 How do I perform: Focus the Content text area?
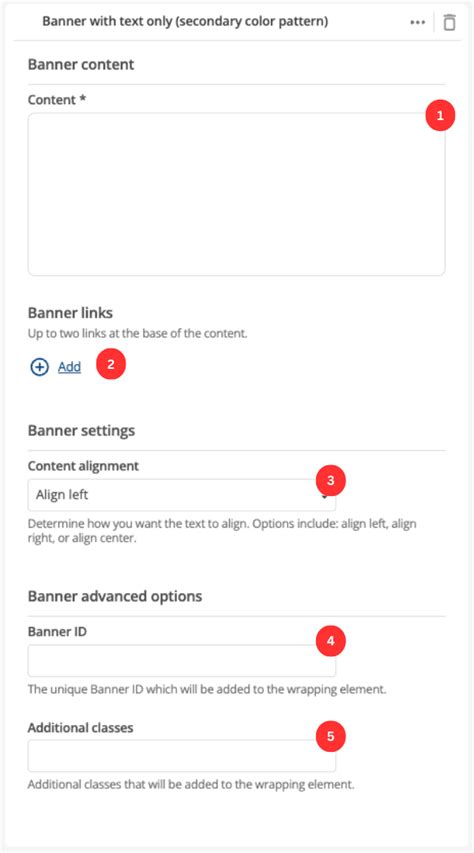tap(236, 194)
